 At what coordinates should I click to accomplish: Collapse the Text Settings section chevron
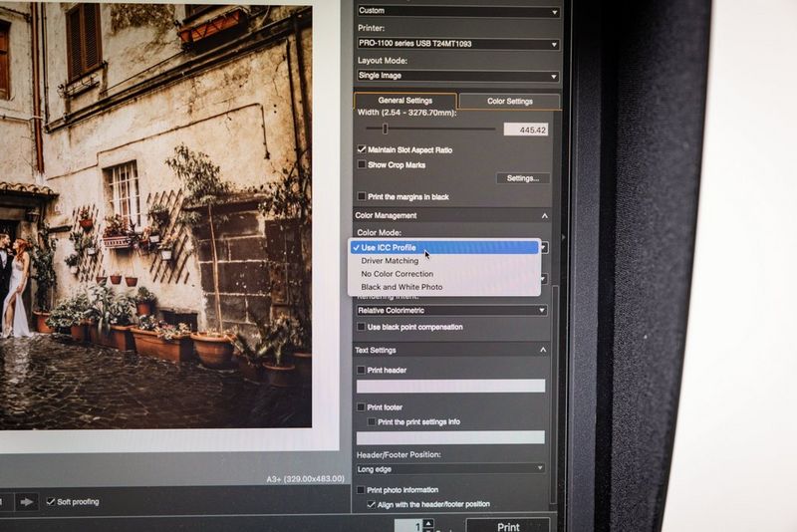[545, 351]
